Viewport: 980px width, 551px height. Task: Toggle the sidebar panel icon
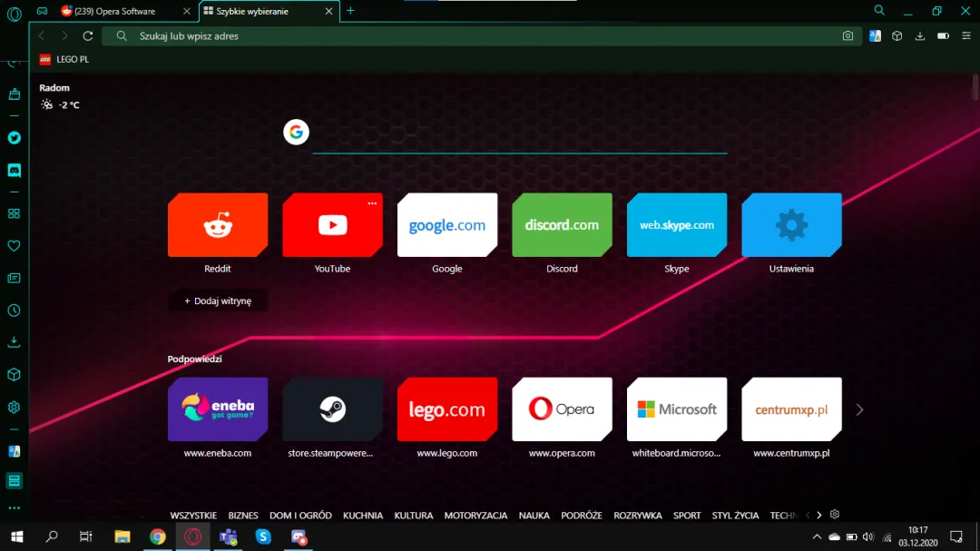point(14,481)
